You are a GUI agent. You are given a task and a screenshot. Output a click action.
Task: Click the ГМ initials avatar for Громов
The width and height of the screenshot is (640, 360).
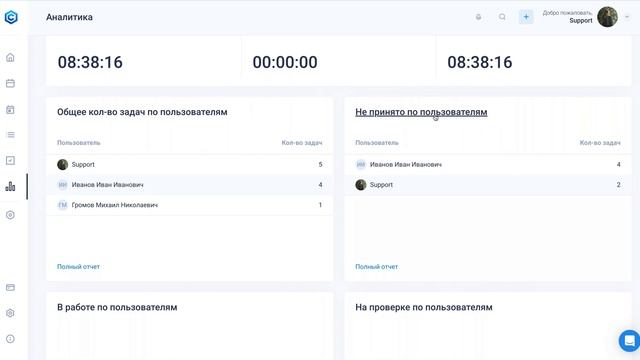pyautogui.click(x=62, y=205)
